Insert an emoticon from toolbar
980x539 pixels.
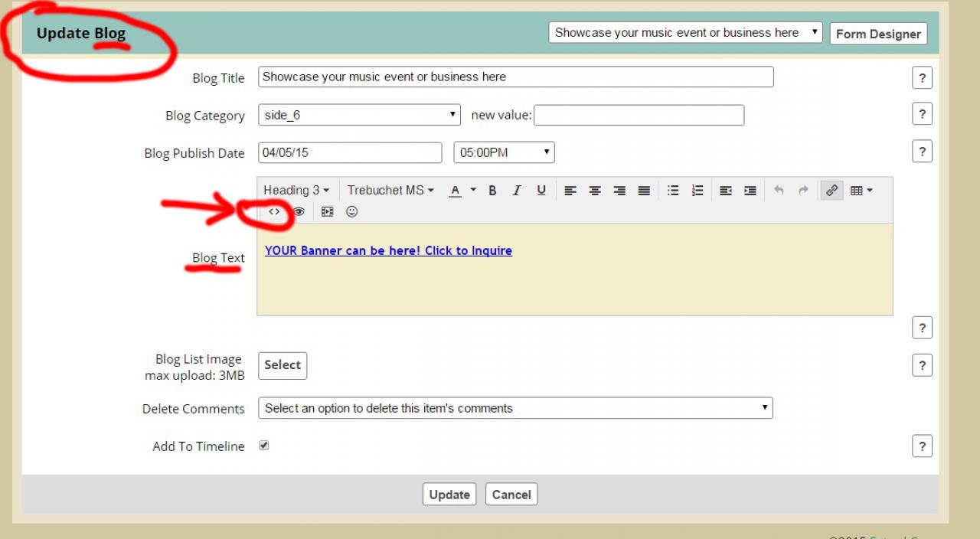pyautogui.click(x=352, y=212)
